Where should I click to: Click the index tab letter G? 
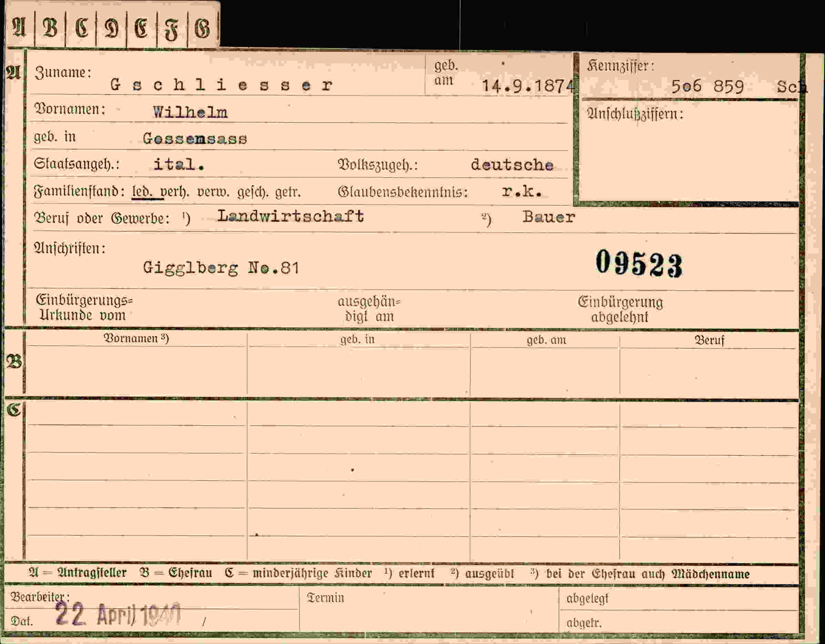[202, 28]
